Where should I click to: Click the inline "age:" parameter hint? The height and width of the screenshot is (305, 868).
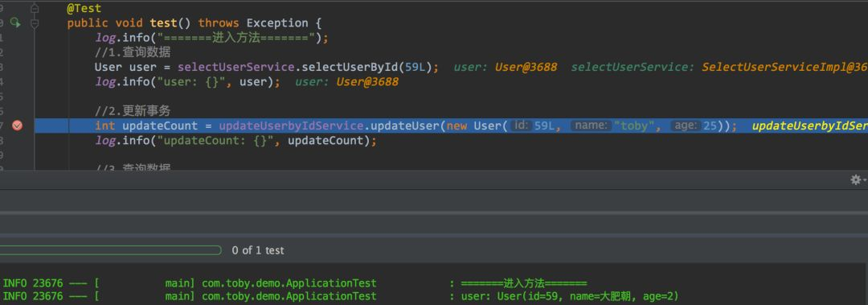686,126
